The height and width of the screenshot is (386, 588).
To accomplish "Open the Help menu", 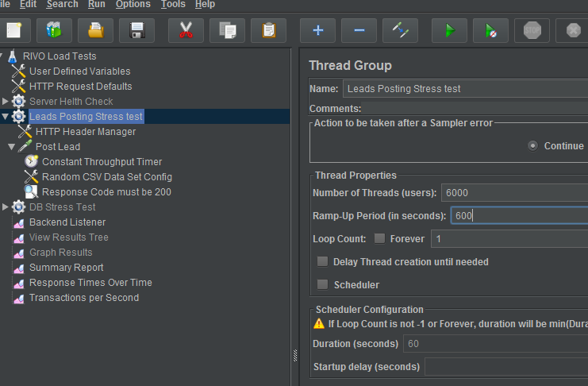I will tap(205, 4).
